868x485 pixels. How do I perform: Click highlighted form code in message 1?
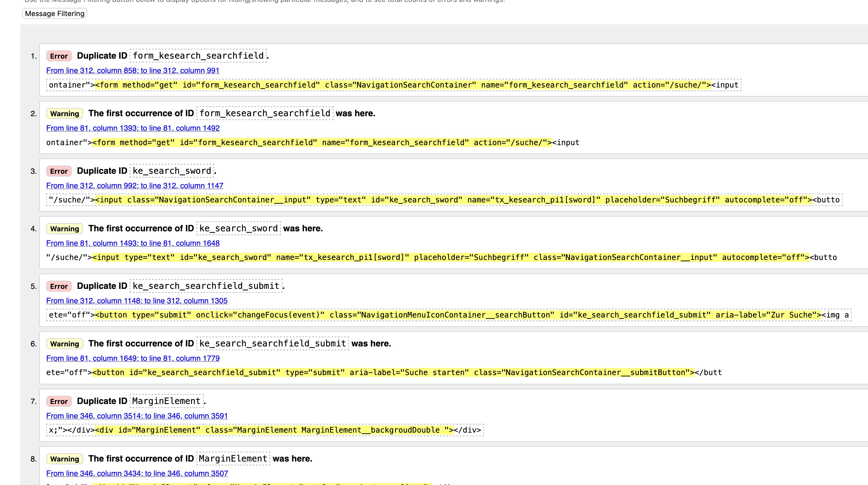click(x=403, y=85)
